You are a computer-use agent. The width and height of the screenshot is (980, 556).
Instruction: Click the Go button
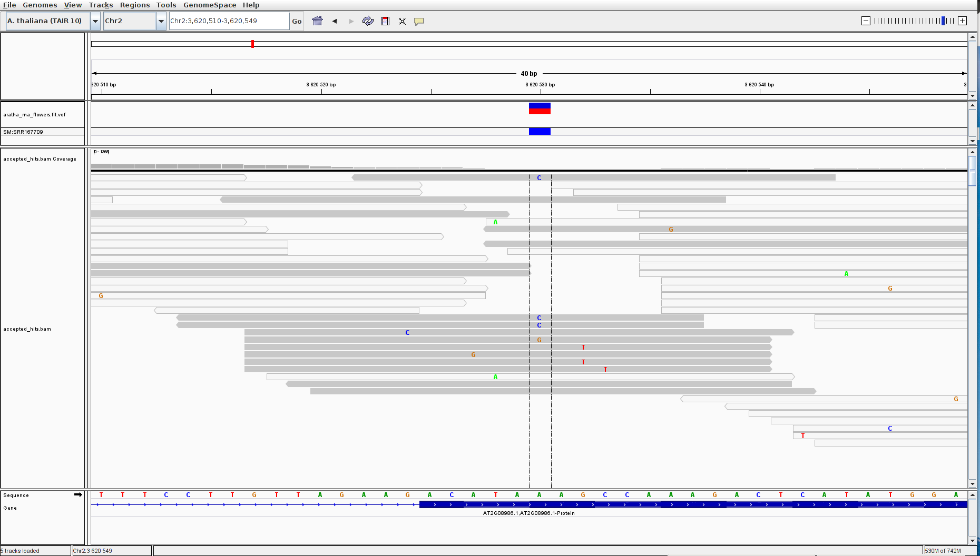pyautogui.click(x=297, y=21)
